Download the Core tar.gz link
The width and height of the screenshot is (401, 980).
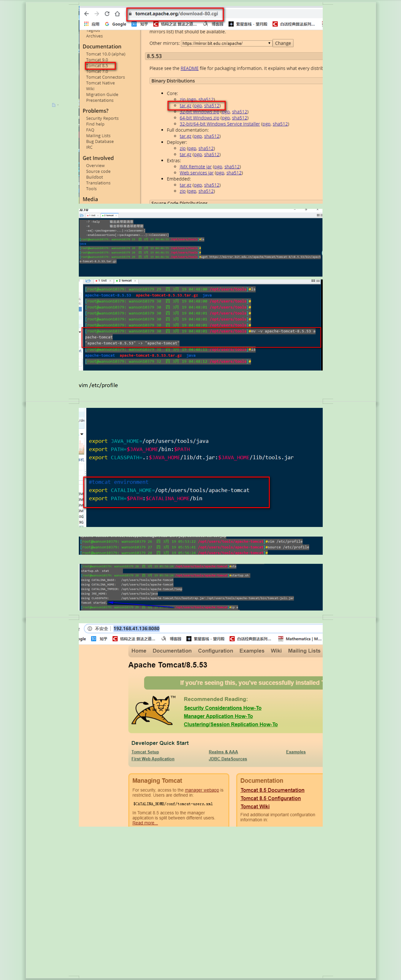186,106
